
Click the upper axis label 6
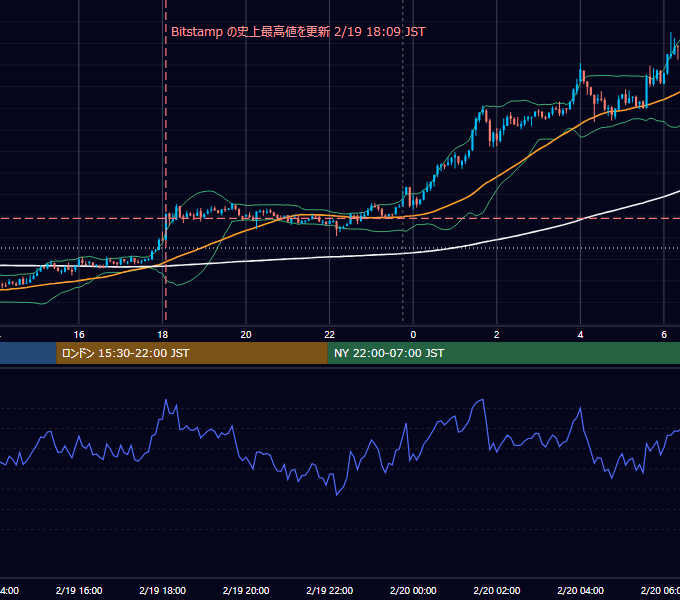[664, 335]
